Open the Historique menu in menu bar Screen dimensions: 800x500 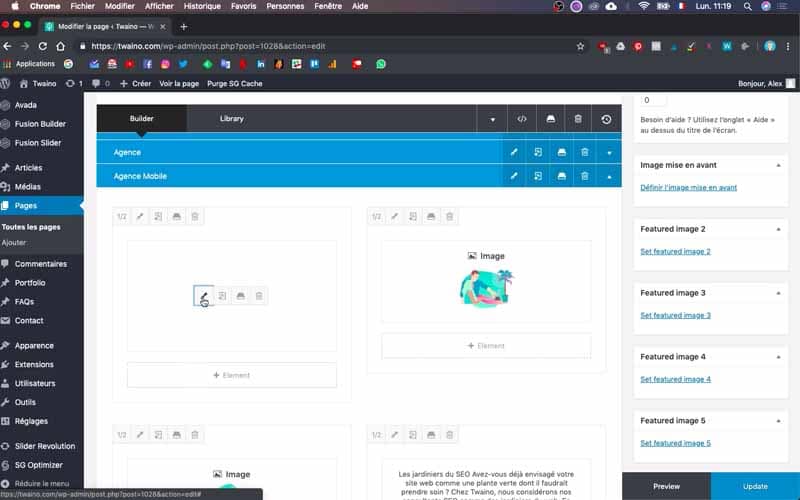coord(202,6)
